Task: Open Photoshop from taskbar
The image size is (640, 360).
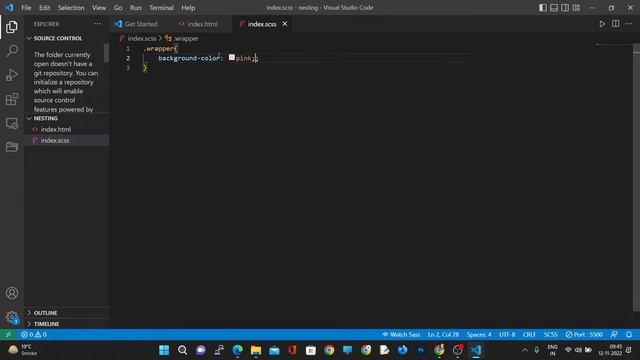Action: (x=421, y=350)
